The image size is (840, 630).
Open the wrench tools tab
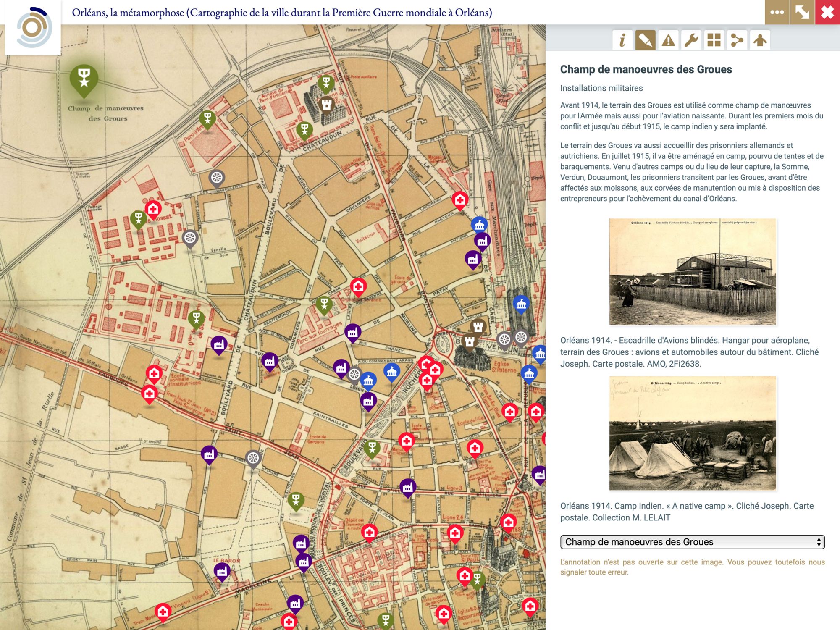[x=691, y=40]
